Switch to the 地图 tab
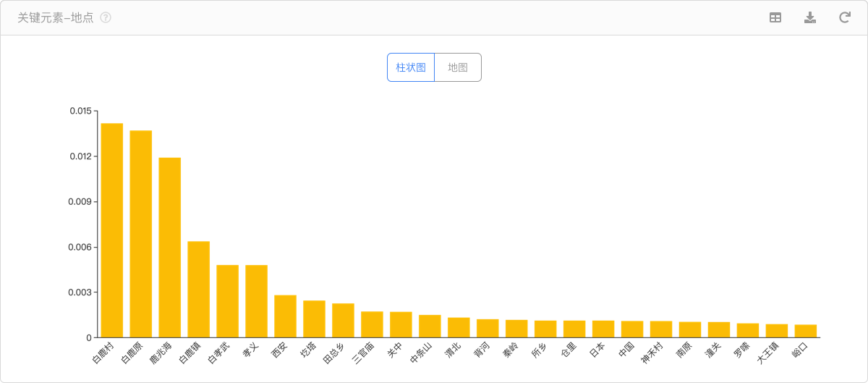868x383 pixels. [x=458, y=67]
